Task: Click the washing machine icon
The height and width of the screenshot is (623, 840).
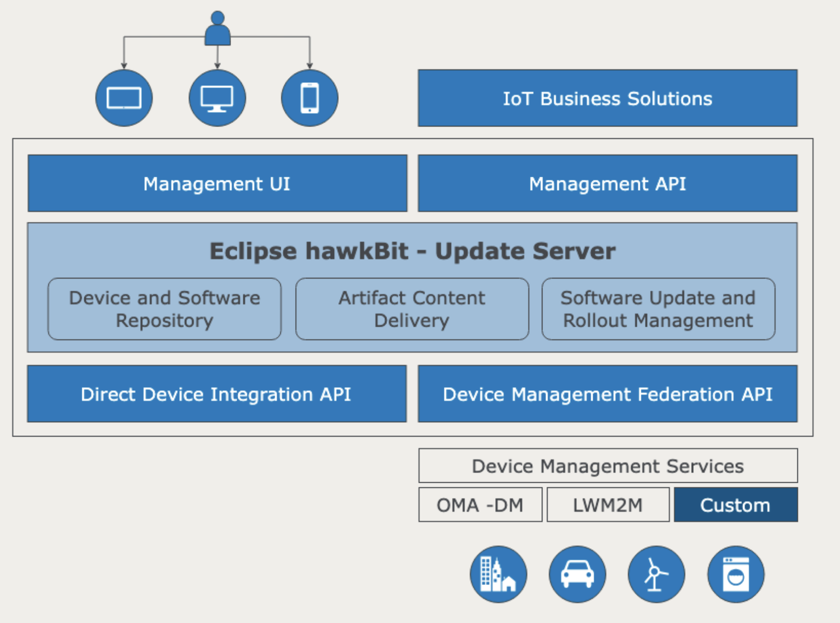Action: pos(735,574)
